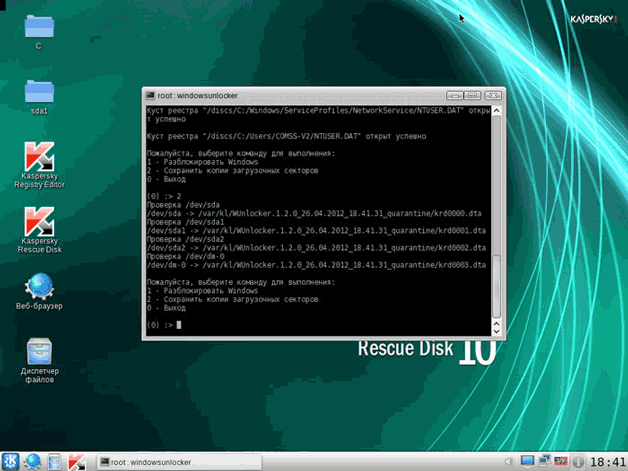Open the KDE application launcher menu
Image resolution: width=628 pixels, height=471 pixels.
(10, 461)
